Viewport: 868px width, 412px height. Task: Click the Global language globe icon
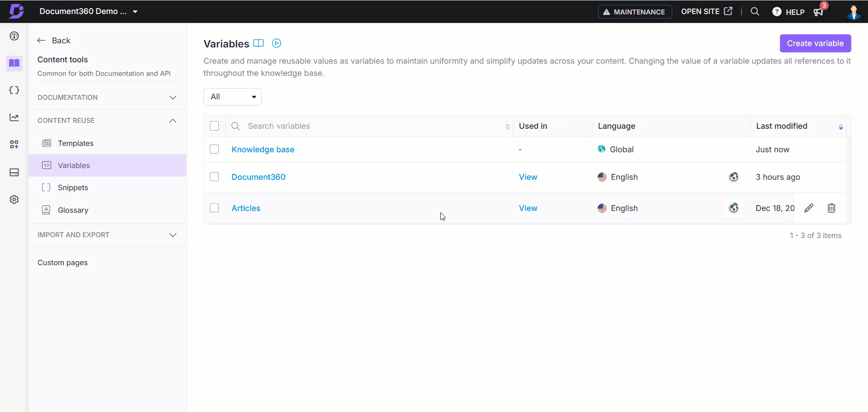pos(602,149)
